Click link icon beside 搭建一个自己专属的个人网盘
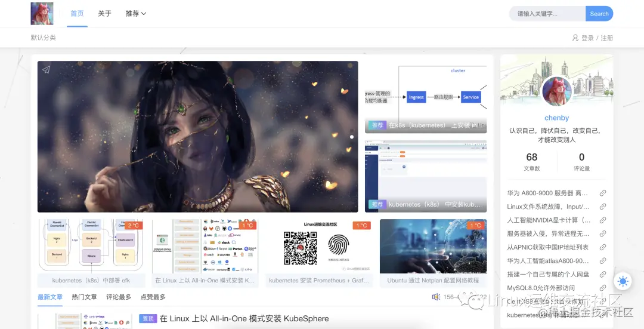Viewport: 644px width, 329px height. coord(602,274)
